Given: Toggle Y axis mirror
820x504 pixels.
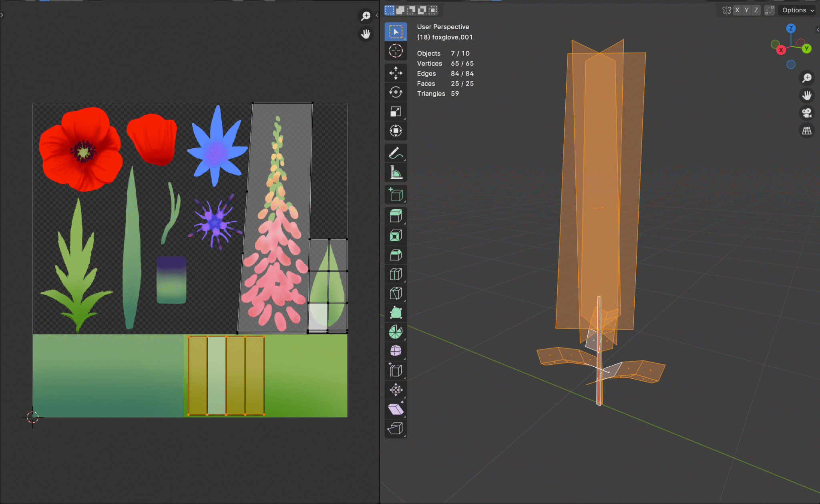Looking at the screenshot, I should click(x=746, y=10).
